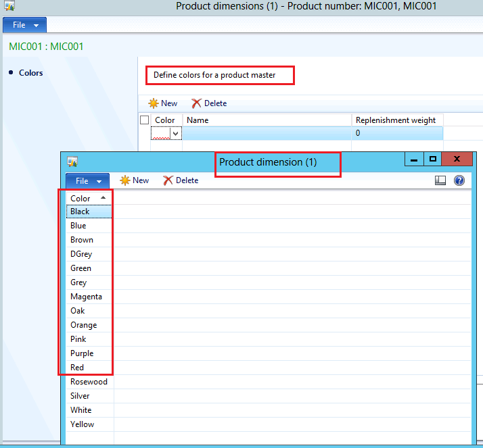The image size is (483, 448).
Task: Click the view layout icon beside help
Action: [x=440, y=180]
